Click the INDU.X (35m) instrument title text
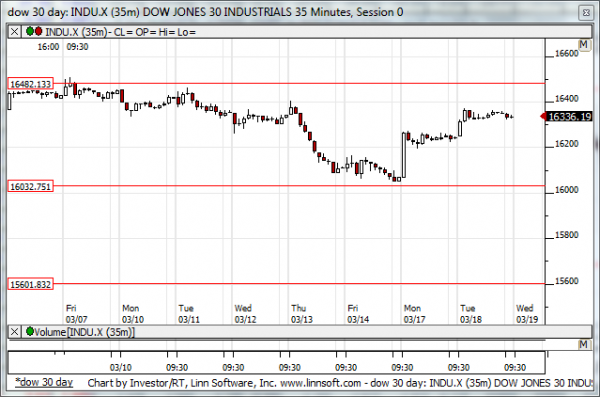 pyautogui.click(x=77, y=32)
